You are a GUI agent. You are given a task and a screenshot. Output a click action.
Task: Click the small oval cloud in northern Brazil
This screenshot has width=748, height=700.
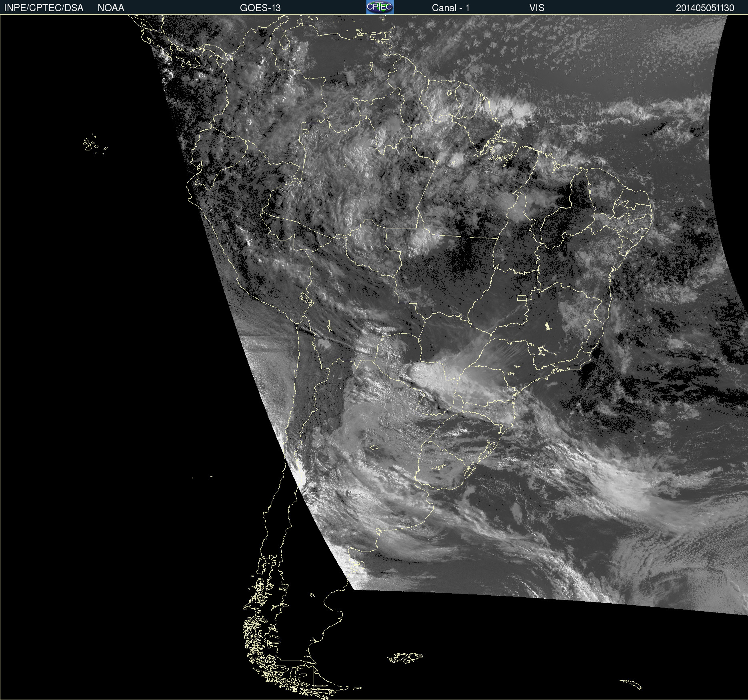click(454, 163)
